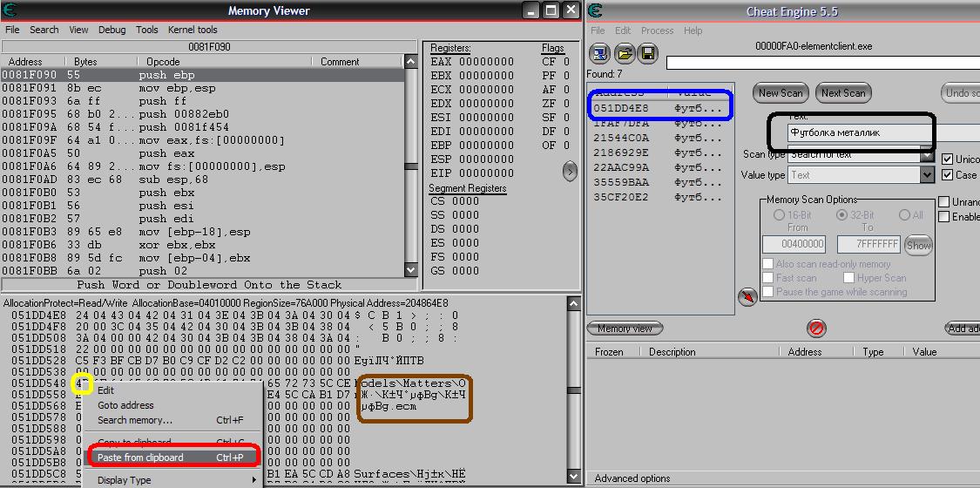
Task: Check the Hyper Scan option
Action: coord(848,277)
